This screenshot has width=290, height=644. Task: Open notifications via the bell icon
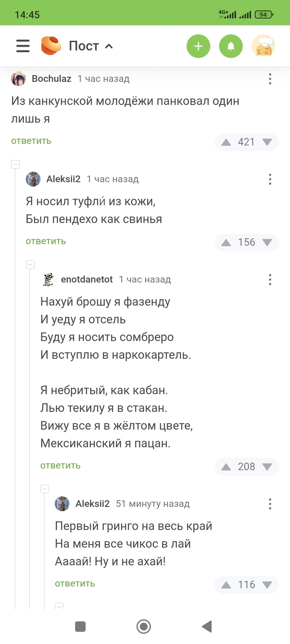point(231,46)
